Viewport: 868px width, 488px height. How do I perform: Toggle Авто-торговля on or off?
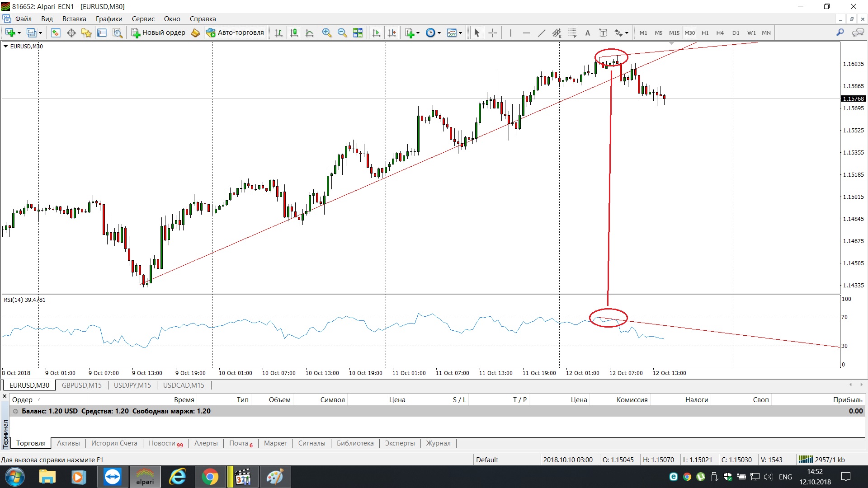coord(235,33)
